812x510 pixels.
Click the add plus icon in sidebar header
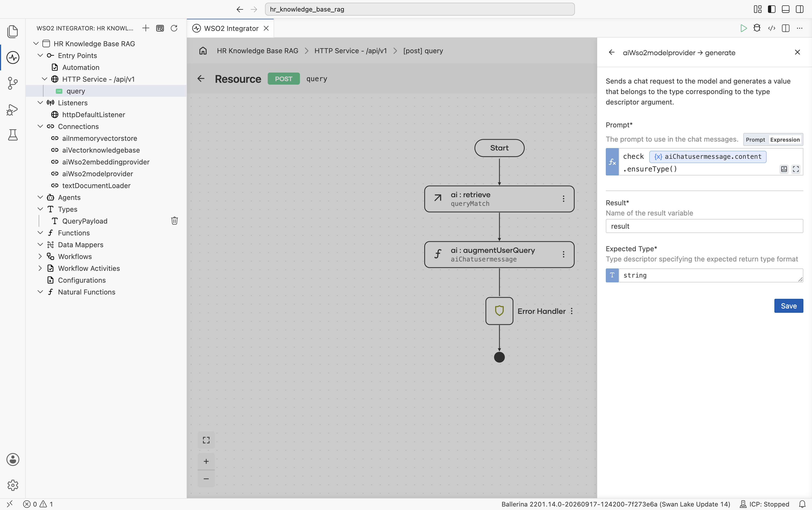[146, 28]
